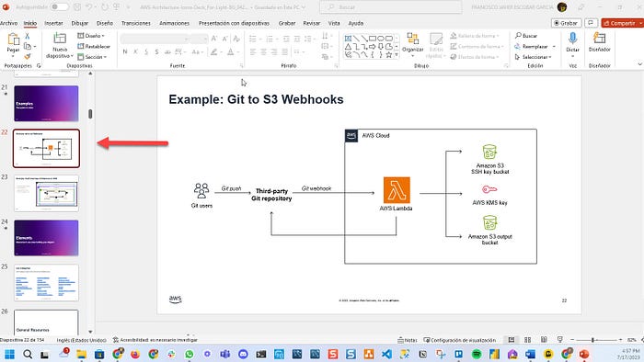This screenshot has height=362, width=644.
Task: Click the Nueva diapositiva icon
Action: click(x=60, y=39)
